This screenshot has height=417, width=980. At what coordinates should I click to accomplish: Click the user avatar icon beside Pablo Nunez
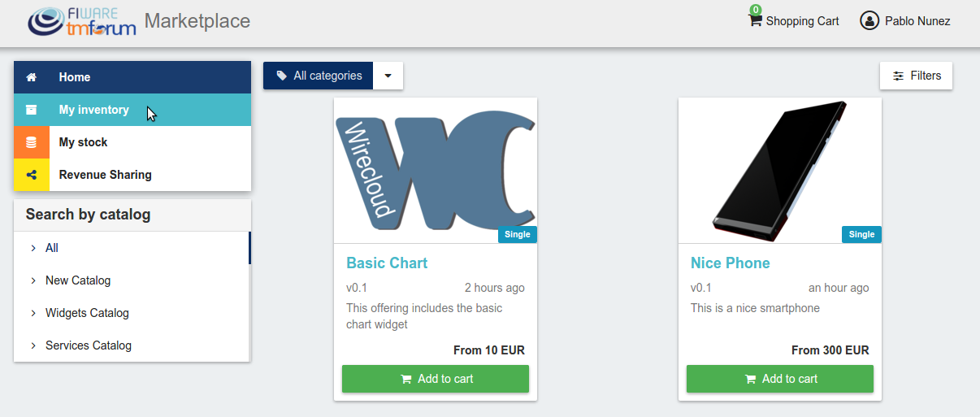(x=869, y=20)
